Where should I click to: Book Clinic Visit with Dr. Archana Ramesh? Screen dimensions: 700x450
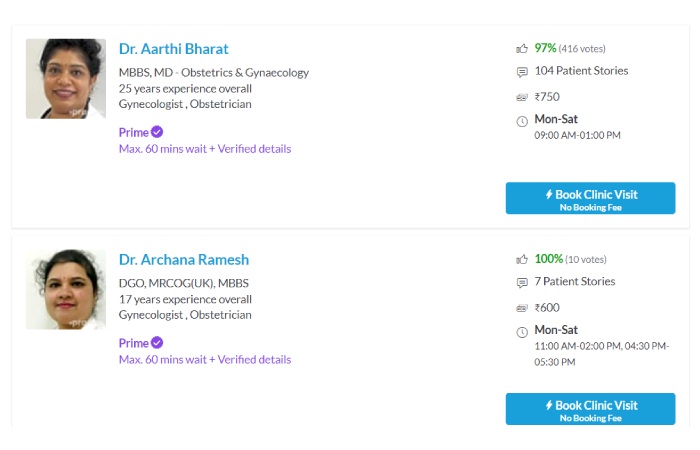pyautogui.click(x=590, y=409)
